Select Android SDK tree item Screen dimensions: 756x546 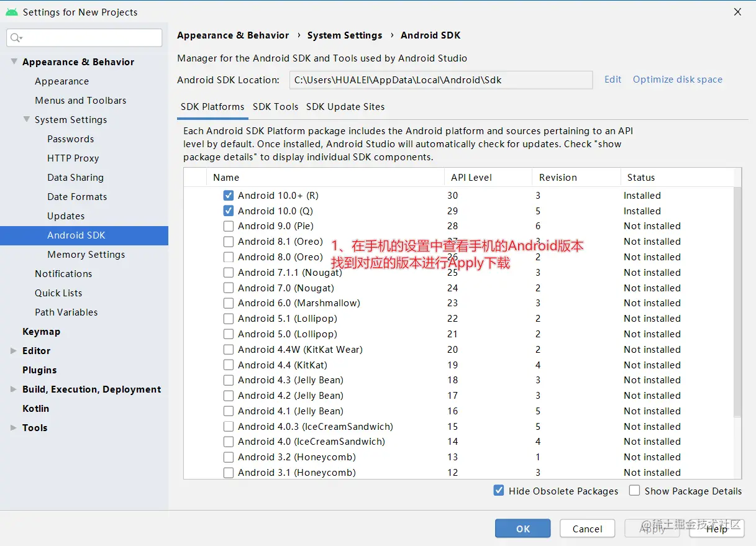84,235
